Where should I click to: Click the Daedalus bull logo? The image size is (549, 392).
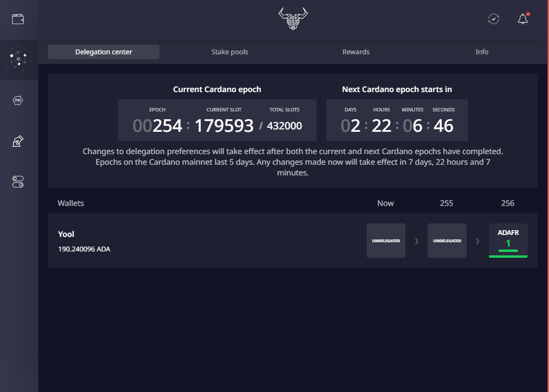(293, 18)
